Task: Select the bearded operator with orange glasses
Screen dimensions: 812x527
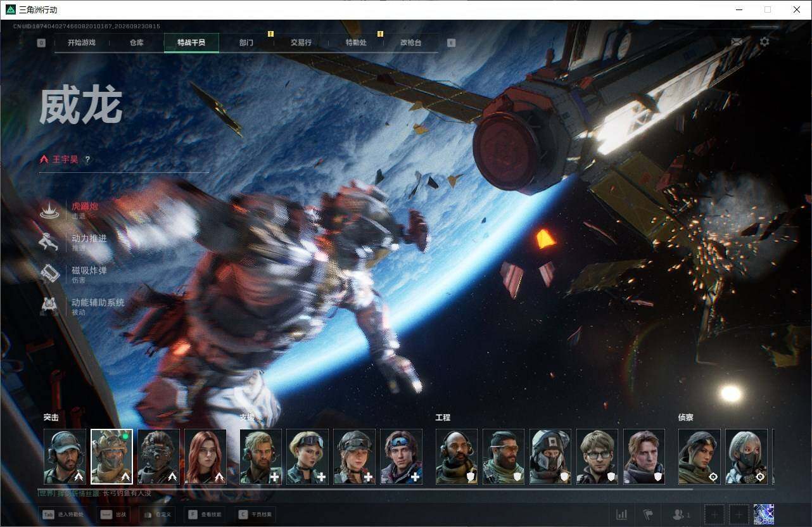Action: point(504,457)
